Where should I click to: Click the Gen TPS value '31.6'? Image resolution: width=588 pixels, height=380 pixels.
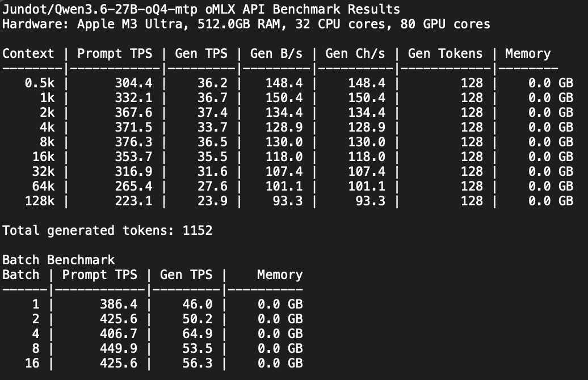(212, 171)
